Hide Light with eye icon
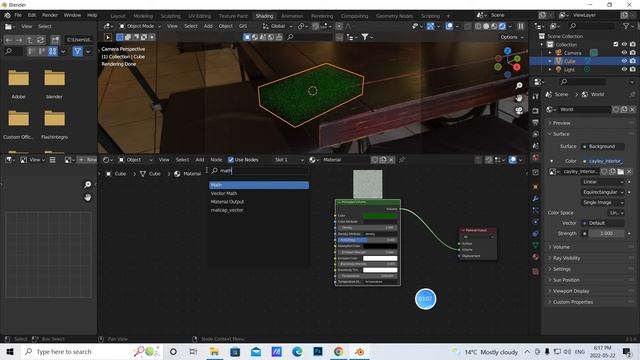Screen dimensions: 640x360 tap(624, 69)
